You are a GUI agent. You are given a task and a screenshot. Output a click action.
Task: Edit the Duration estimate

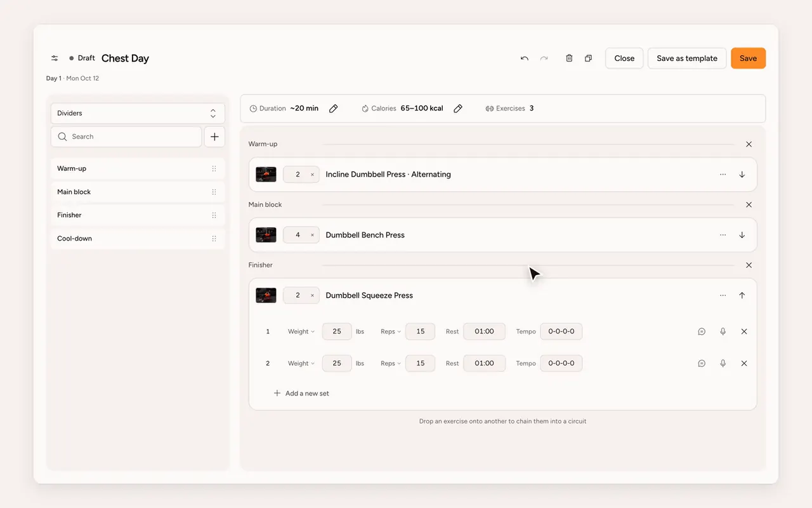(x=334, y=109)
